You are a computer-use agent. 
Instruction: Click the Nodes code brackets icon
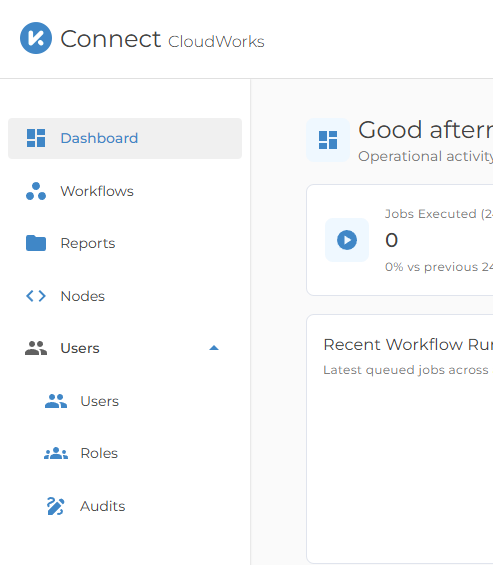click(36, 296)
